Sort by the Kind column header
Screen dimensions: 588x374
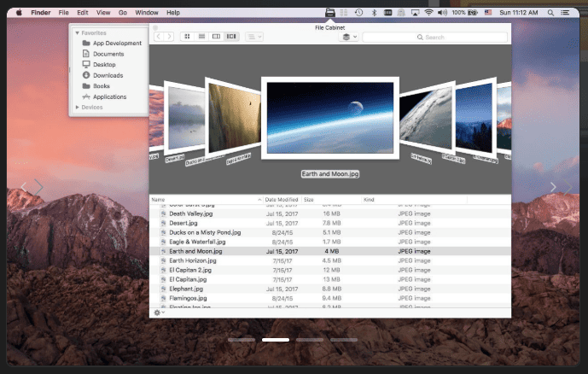[x=415, y=200]
